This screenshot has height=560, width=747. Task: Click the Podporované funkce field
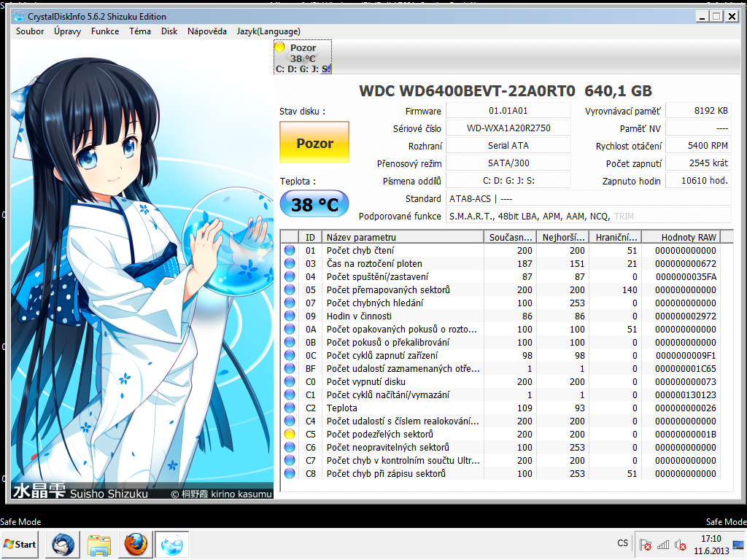coord(589,216)
